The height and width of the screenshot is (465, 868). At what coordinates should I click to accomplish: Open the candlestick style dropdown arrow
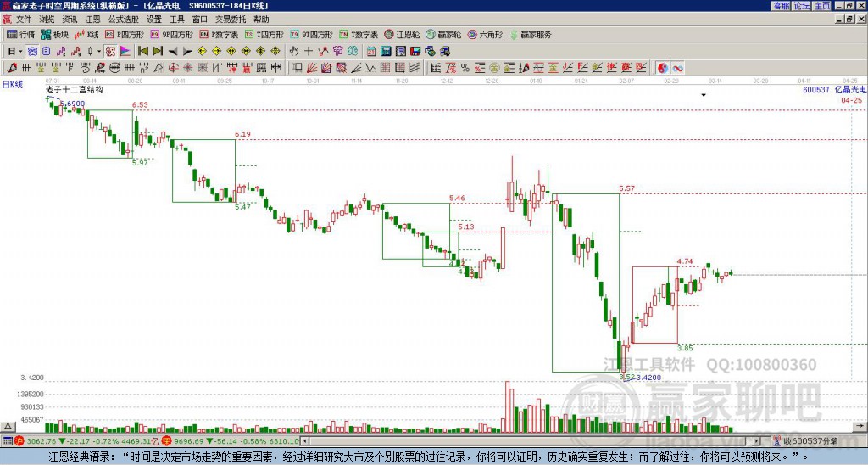coord(99,52)
